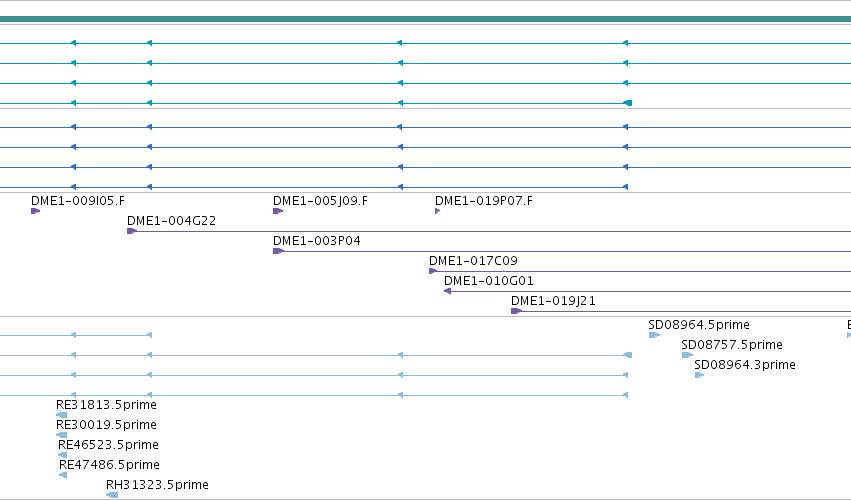Click the light-blue exon box ending the second light-blue alignment

pos(627,355)
